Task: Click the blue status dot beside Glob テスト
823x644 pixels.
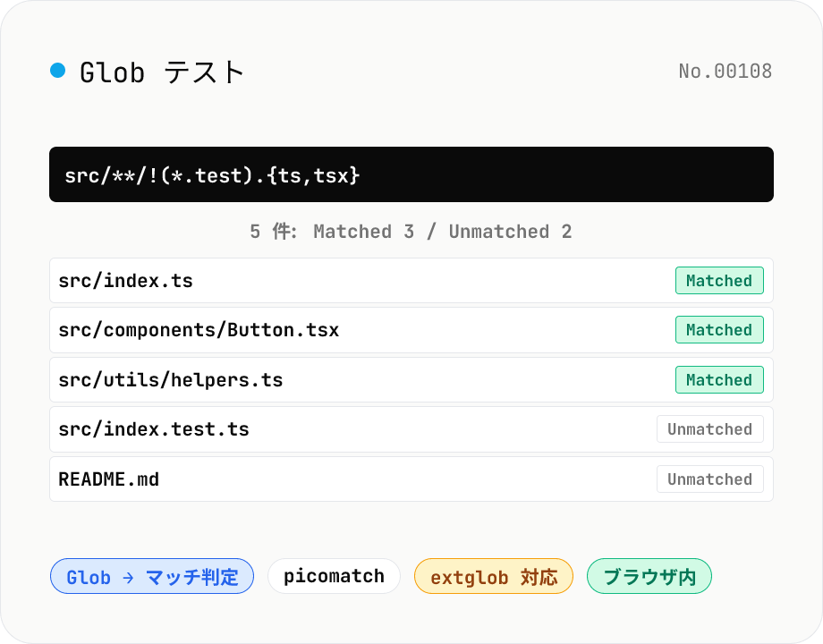Action: coord(58,71)
